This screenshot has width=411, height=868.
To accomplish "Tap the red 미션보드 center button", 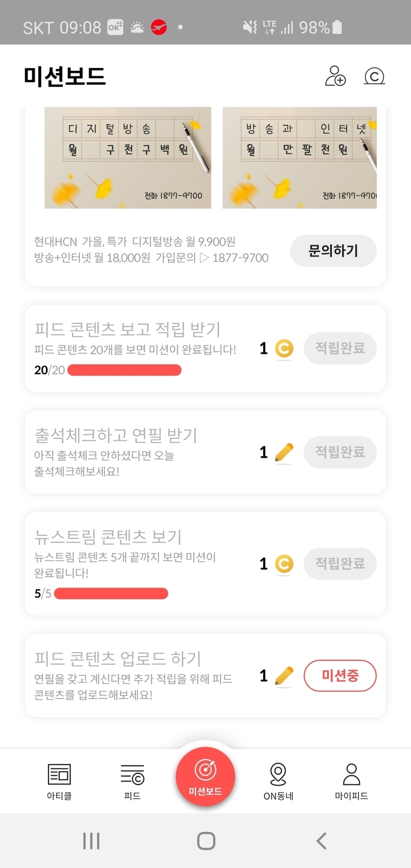I will (x=205, y=776).
